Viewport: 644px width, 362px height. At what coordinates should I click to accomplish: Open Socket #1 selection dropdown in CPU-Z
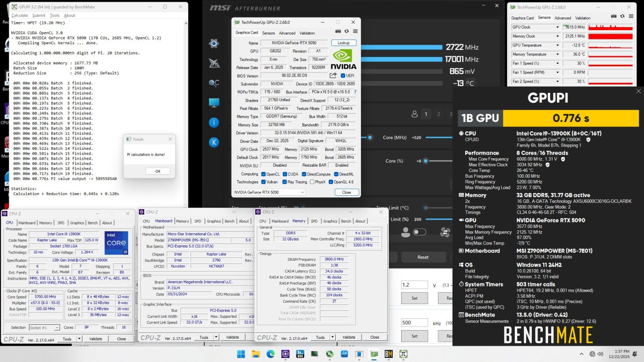coord(44,328)
